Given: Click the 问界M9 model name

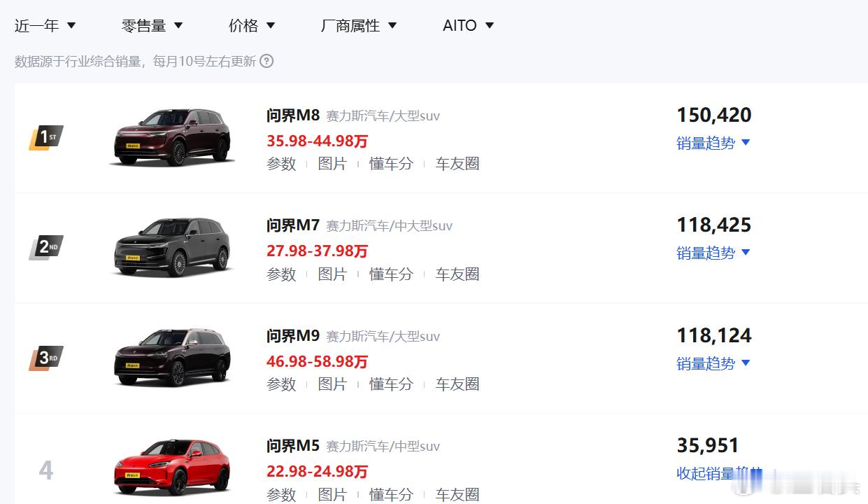Looking at the screenshot, I should tap(293, 336).
